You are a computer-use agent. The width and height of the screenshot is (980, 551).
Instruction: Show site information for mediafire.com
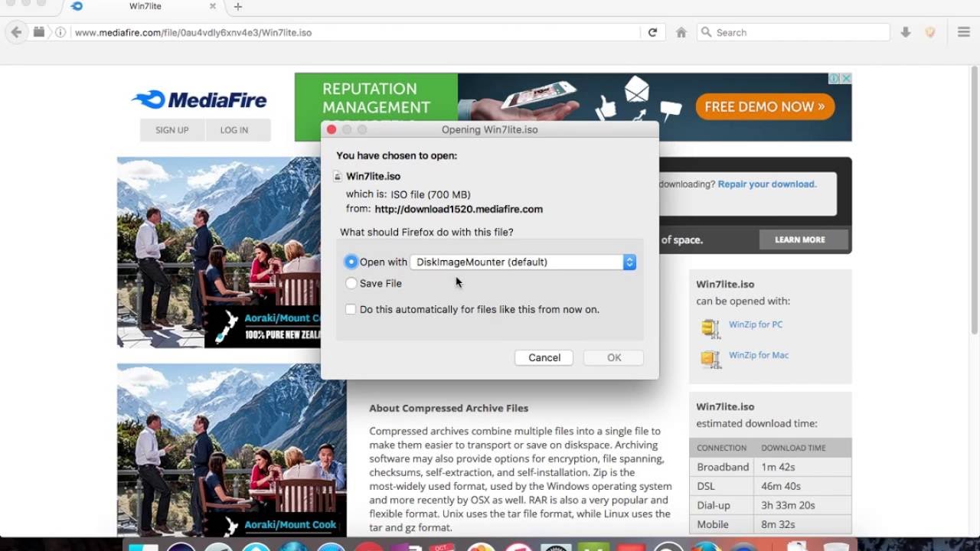[x=60, y=32]
